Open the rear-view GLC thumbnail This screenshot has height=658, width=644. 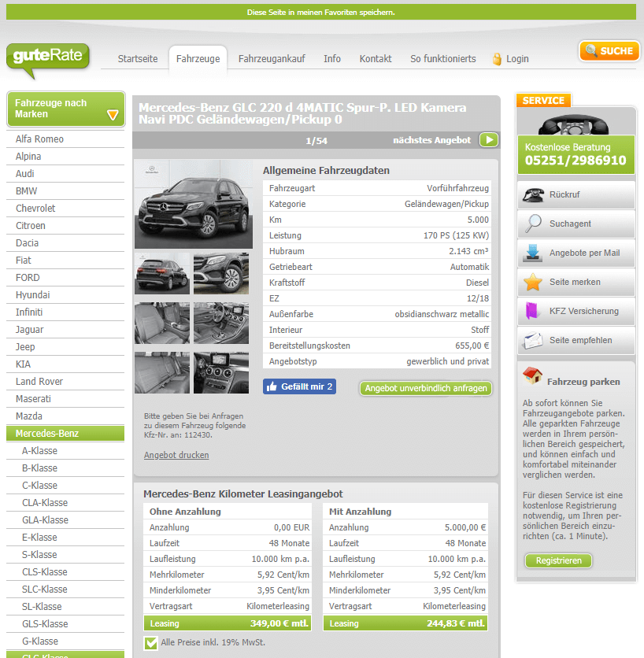click(162, 273)
